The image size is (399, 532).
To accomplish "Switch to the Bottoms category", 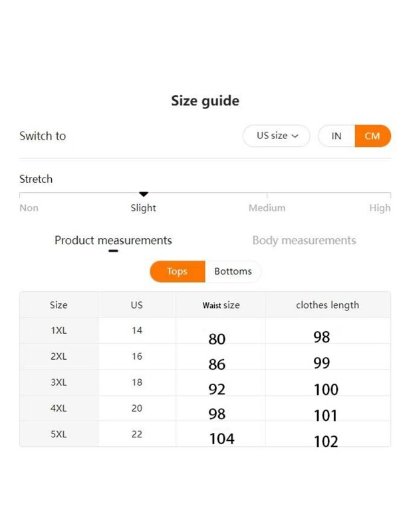I will tap(233, 271).
